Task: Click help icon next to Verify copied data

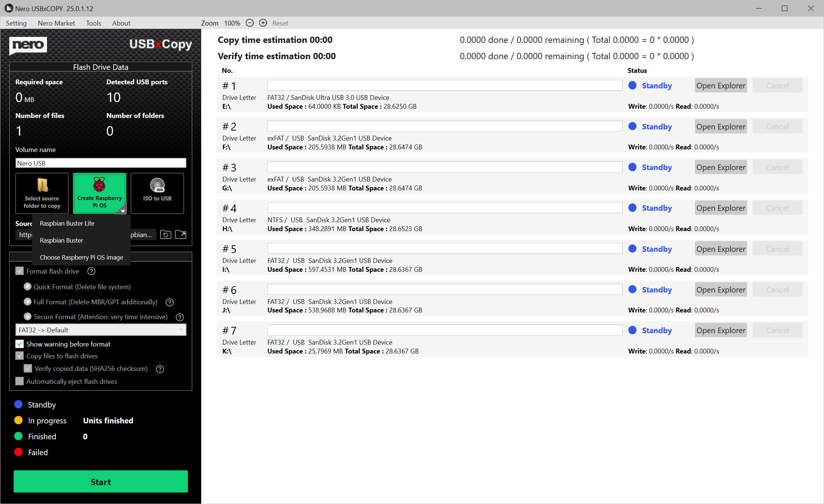Action: coord(160,369)
